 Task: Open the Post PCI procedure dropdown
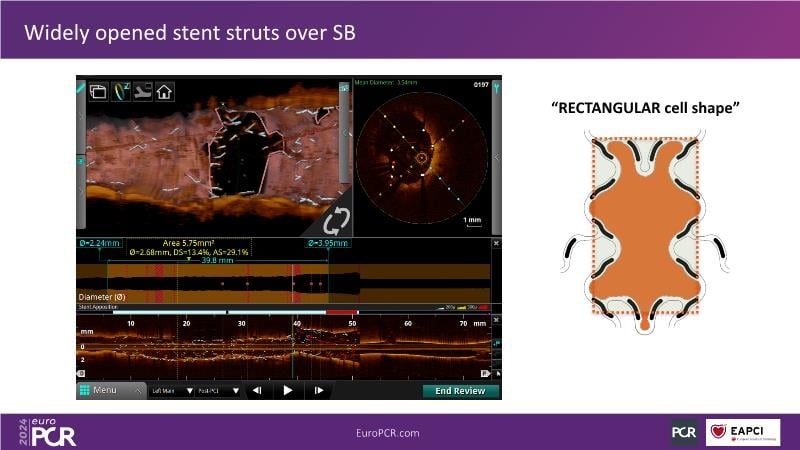pos(218,391)
